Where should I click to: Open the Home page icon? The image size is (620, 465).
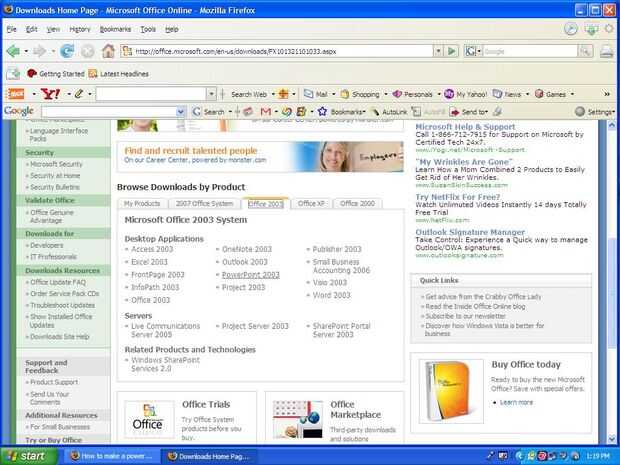click(108, 51)
